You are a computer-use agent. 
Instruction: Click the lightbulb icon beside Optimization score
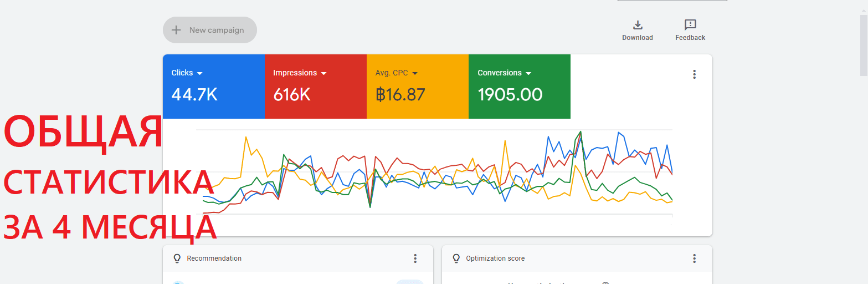tap(456, 258)
